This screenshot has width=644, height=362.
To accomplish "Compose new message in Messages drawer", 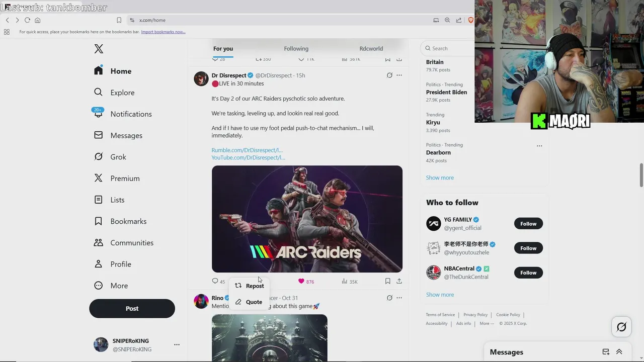I will click(606, 352).
